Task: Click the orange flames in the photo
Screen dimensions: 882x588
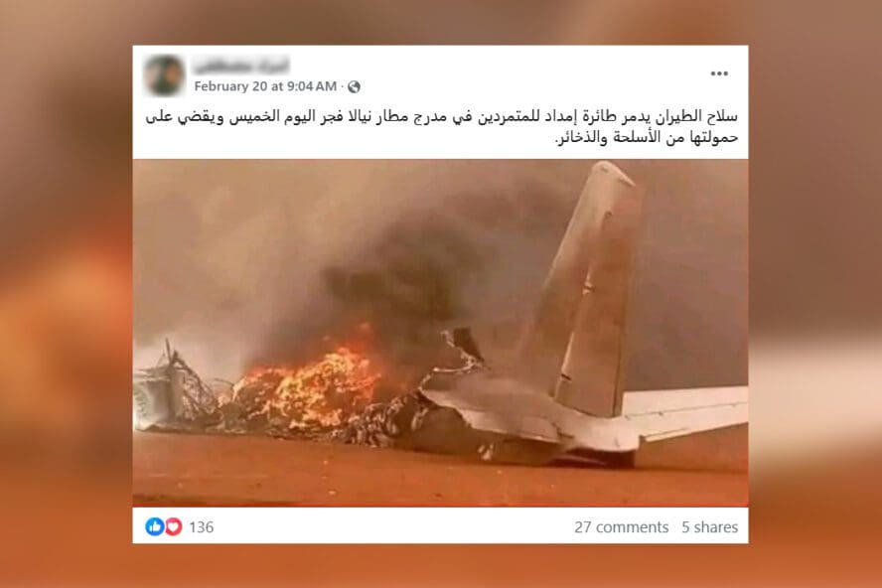Action: 307,388
